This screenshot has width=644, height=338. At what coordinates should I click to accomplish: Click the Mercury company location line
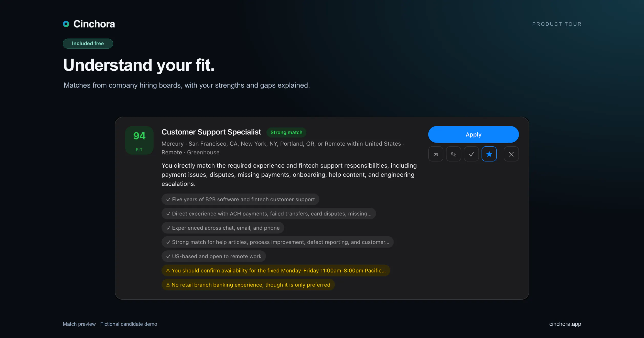point(283,144)
